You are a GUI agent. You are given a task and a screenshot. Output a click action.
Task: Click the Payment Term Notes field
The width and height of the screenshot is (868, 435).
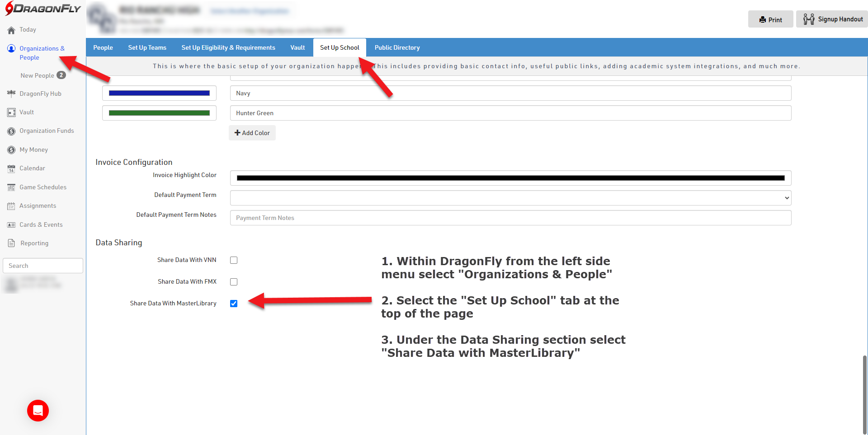pyautogui.click(x=510, y=218)
